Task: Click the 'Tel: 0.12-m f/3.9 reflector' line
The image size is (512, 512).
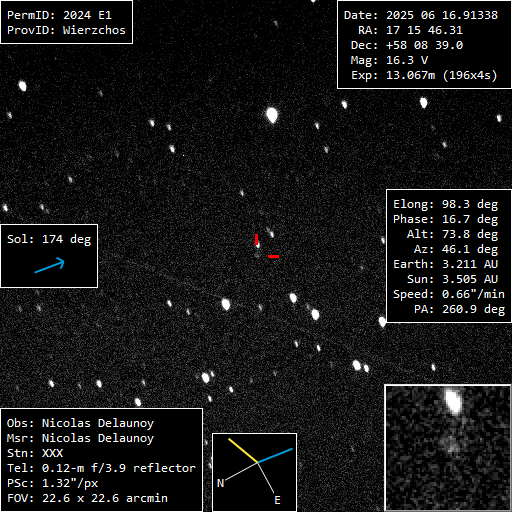Action: (x=101, y=468)
